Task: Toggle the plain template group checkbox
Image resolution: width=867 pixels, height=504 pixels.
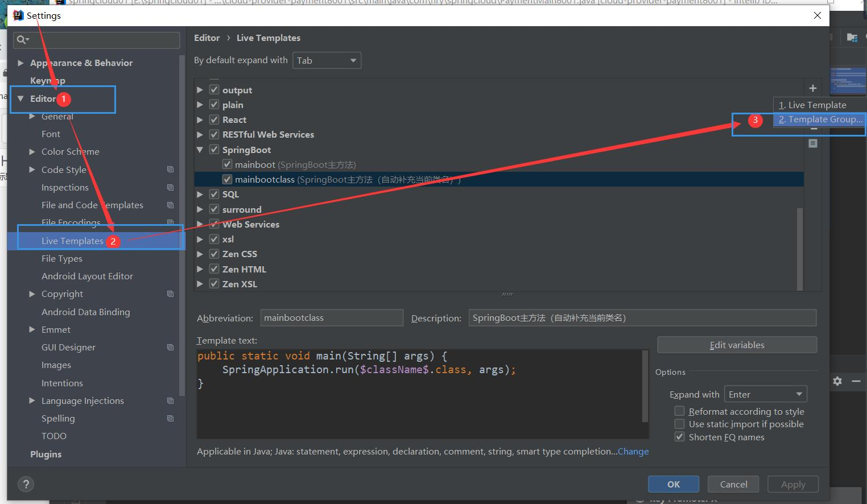Action: point(214,104)
